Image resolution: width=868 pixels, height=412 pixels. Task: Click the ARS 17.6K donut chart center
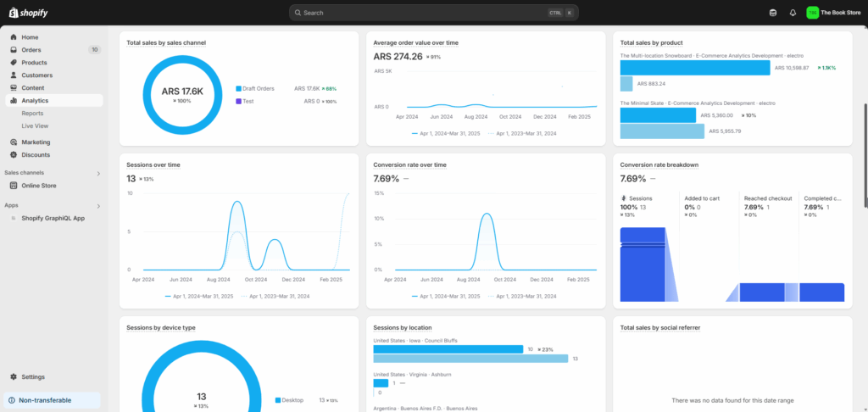click(x=182, y=92)
